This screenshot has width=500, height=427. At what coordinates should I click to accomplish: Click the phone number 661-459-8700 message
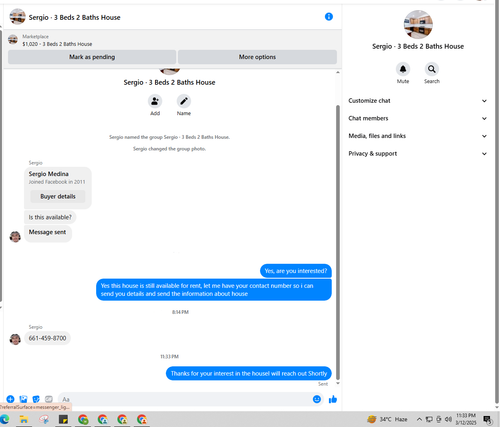click(47, 338)
